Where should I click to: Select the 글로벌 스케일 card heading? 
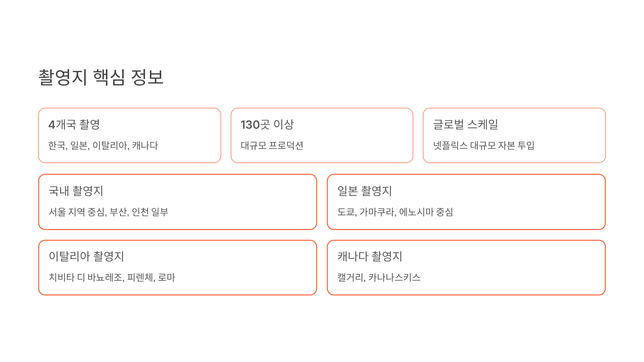tap(466, 125)
